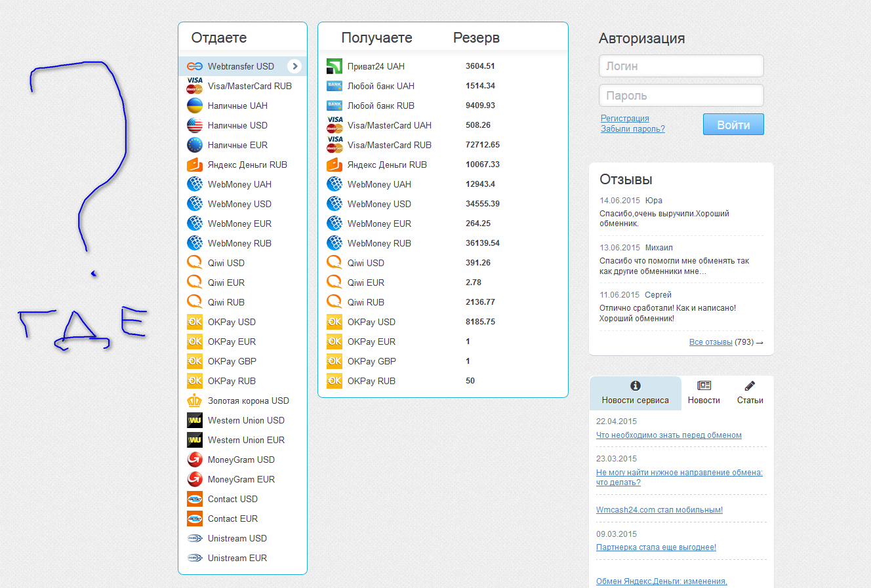The image size is (871, 588).
Task: Click the Золотая корона USD crown icon
Action: pos(195,401)
